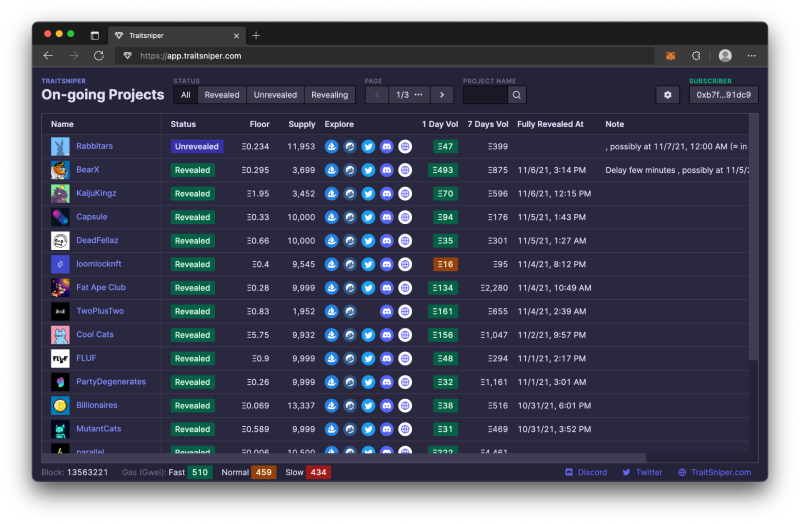Filter projects by Revealing status

pos(330,95)
